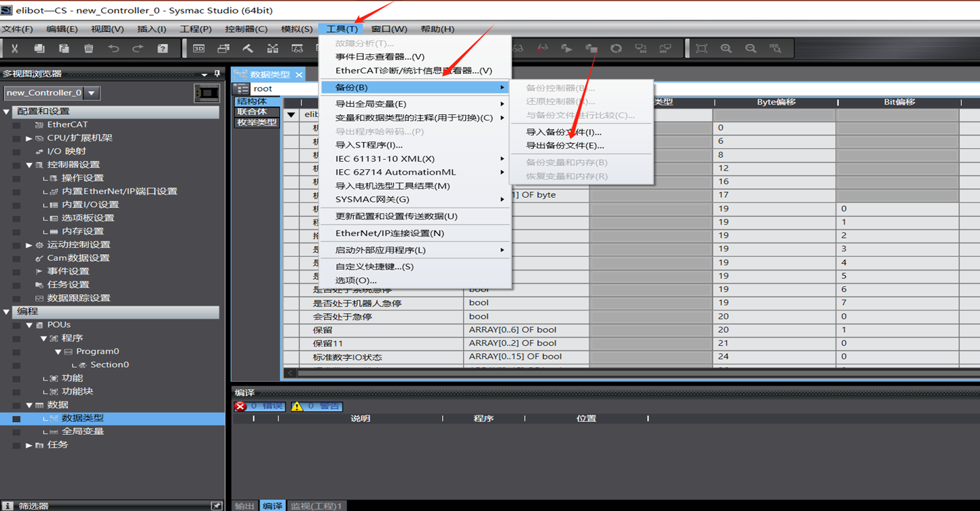
Task: Open the new_Controller_0 dropdown
Action: coord(92,93)
